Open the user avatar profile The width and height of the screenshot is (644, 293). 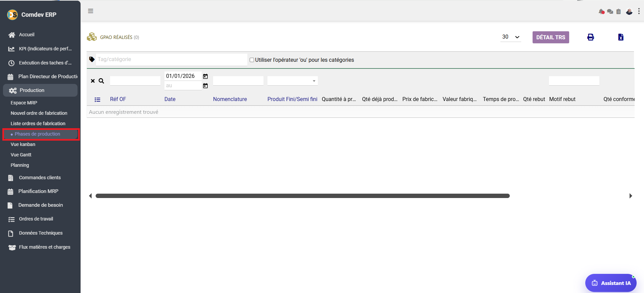point(629,12)
